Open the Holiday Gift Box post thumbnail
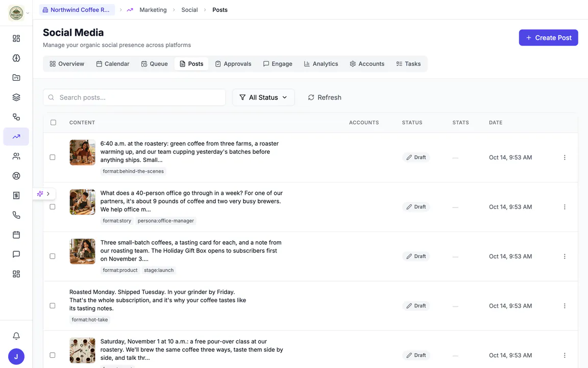The width and height of the screenshot is (588, 368). [83, 251]
